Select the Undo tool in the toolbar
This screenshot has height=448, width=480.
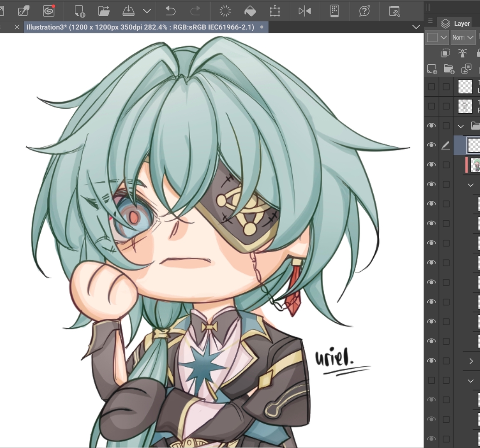(x=170, y=11)
